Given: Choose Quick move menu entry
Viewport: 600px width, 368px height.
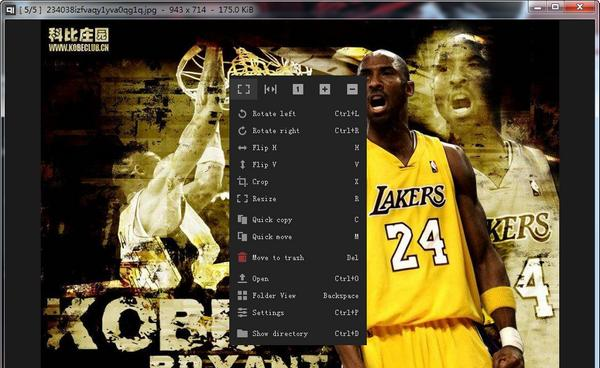Looking at the screenshot, I should pyautogui.click(x=298, y=237).
